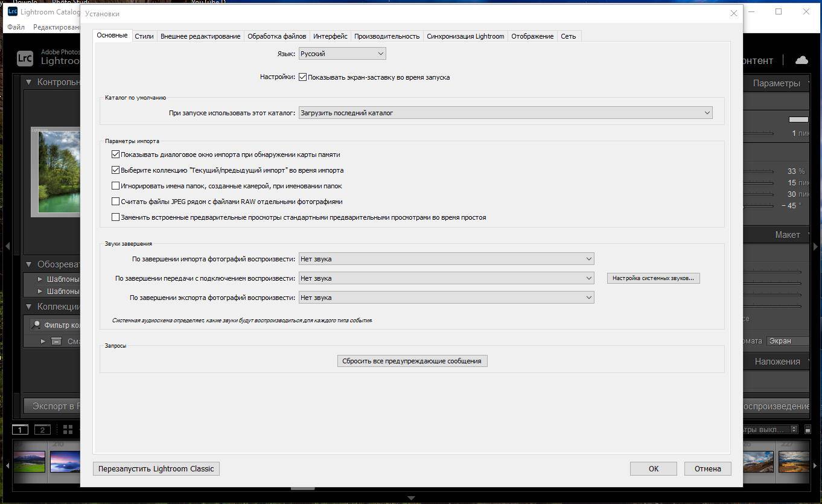Viewport: 822px width, 504px height.
Task: Click Перезапустить Lightroom Classic button
Action: point(156,468)
